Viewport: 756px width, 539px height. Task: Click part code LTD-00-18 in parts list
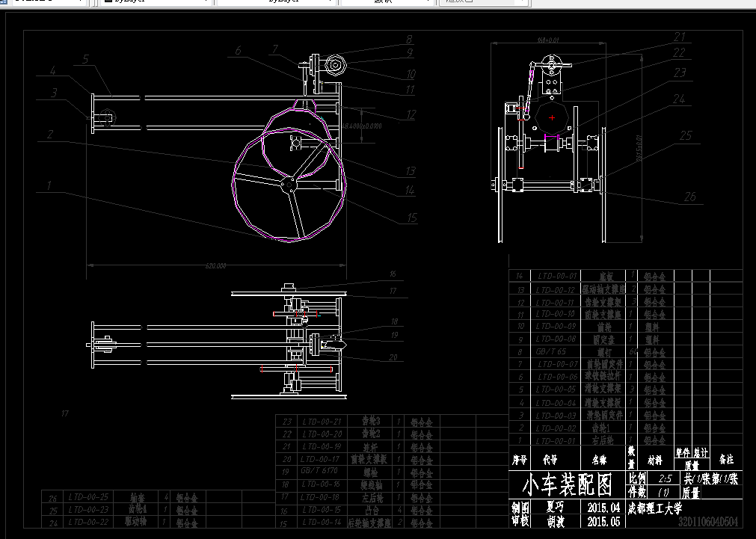320,496
